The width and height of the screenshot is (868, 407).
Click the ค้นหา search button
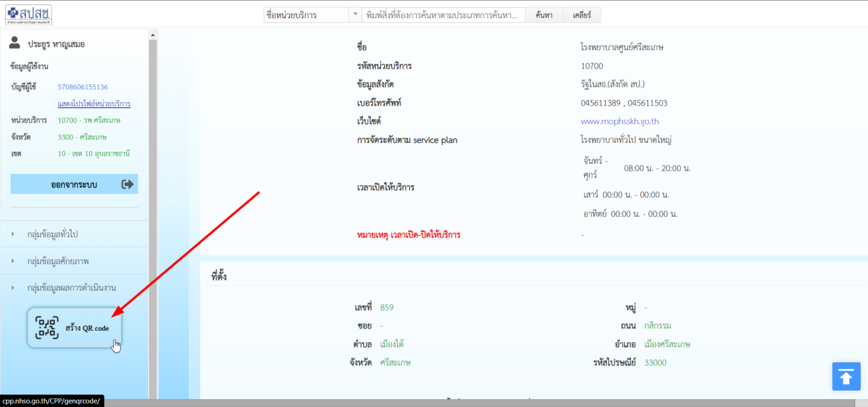[x=544, y=15]
